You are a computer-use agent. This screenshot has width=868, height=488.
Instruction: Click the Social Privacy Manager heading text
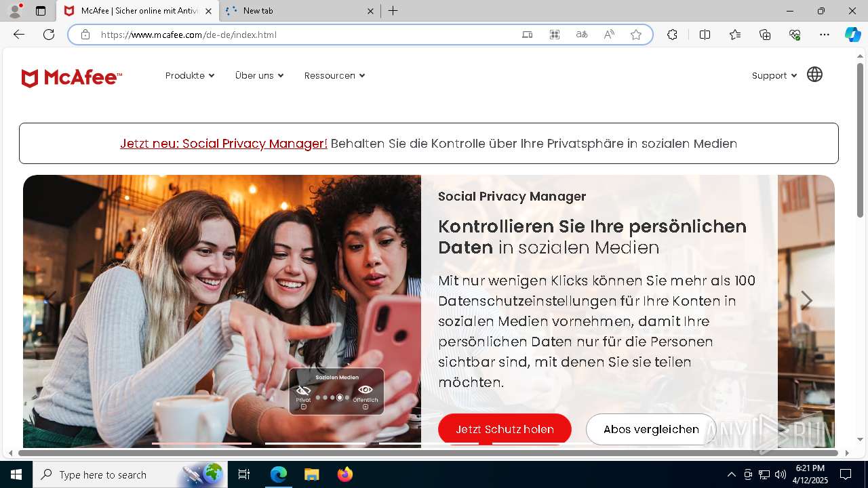click(x=512, y=197)
